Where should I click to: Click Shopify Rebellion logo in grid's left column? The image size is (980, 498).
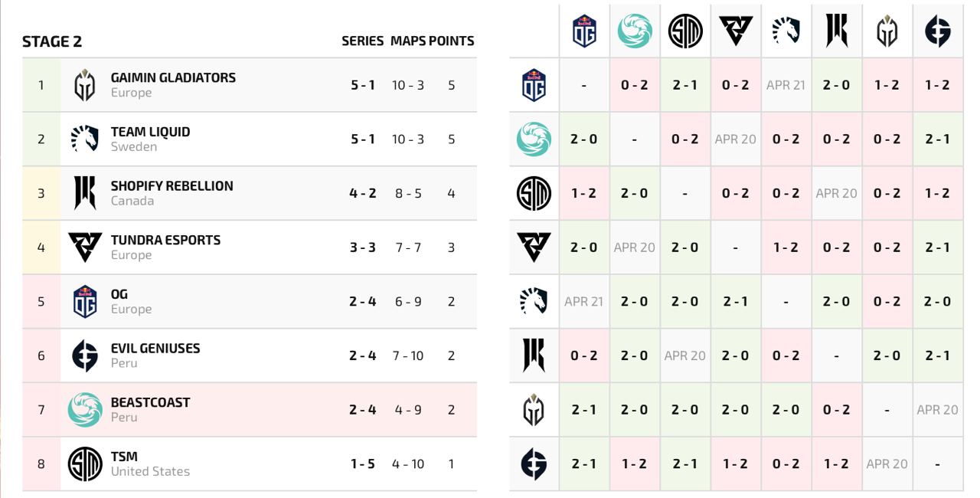point(534,355)
